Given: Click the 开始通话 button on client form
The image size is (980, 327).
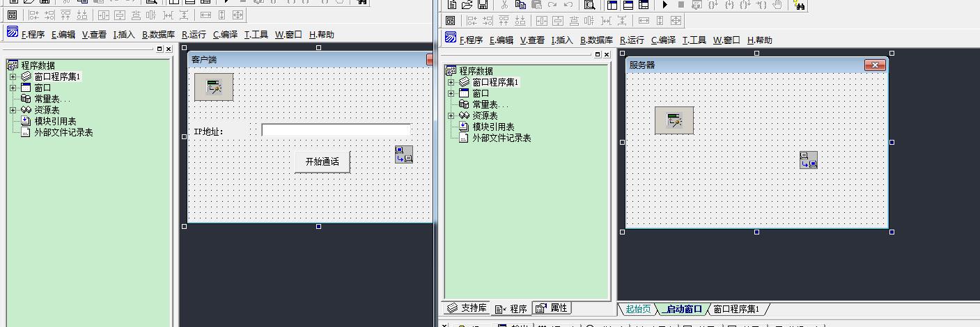Looking at the screenshot, I should [322, 162].
